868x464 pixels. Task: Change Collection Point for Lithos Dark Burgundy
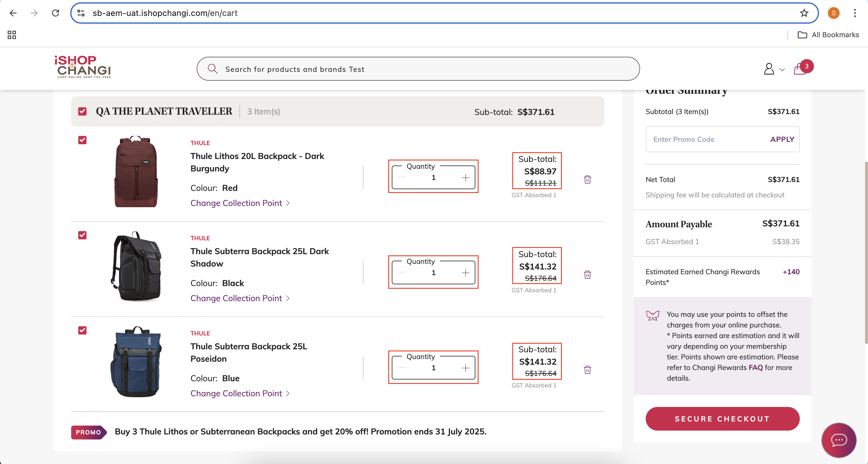coord(240,203)
